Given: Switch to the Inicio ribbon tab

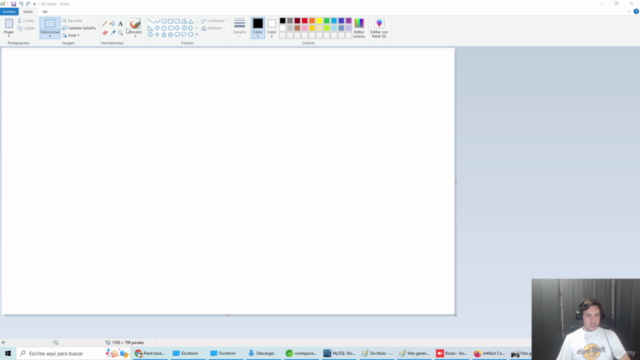Looking at the screenshot, I should [x=28, y=11].
